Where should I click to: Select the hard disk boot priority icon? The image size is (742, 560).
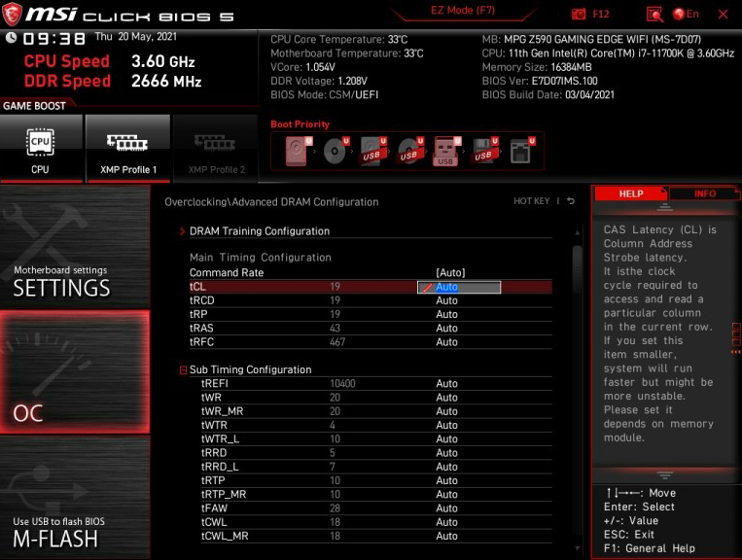(299, 151)
